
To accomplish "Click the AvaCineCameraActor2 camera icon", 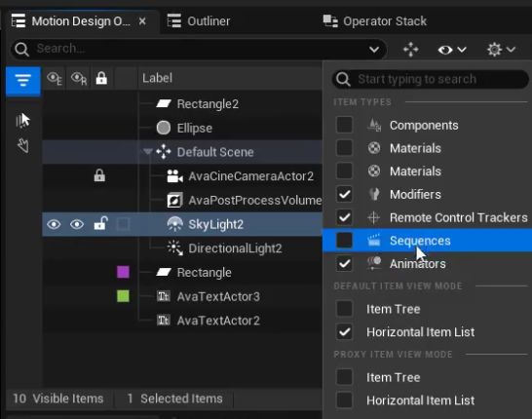I will (x=174, y=175).
